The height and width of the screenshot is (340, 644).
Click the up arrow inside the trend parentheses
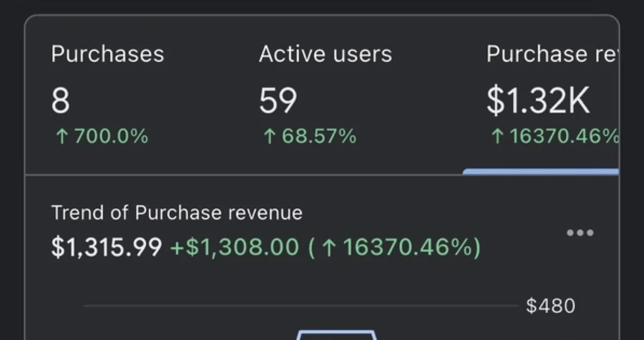(x=329, y=247)
